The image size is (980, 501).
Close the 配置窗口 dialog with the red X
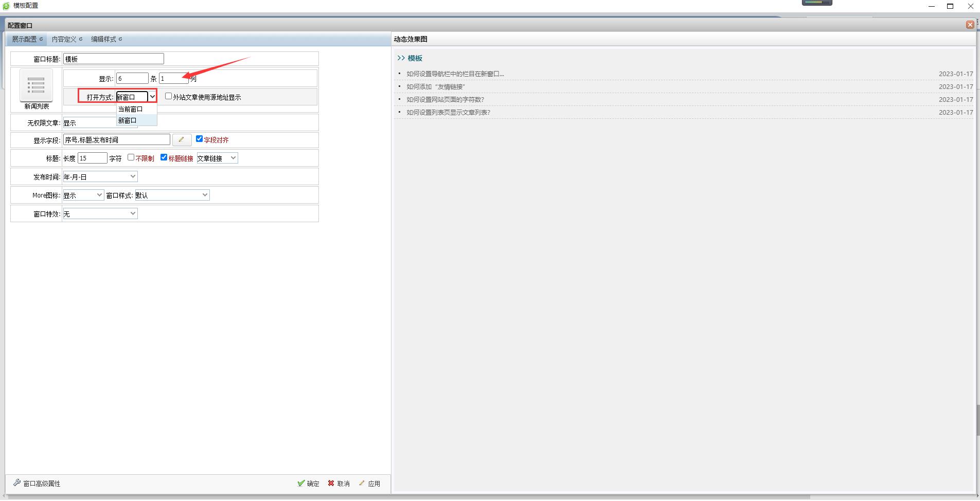click(x=970, y=25)
